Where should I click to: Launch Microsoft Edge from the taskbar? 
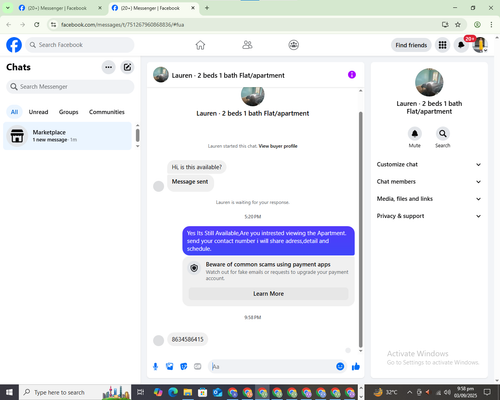173,392
